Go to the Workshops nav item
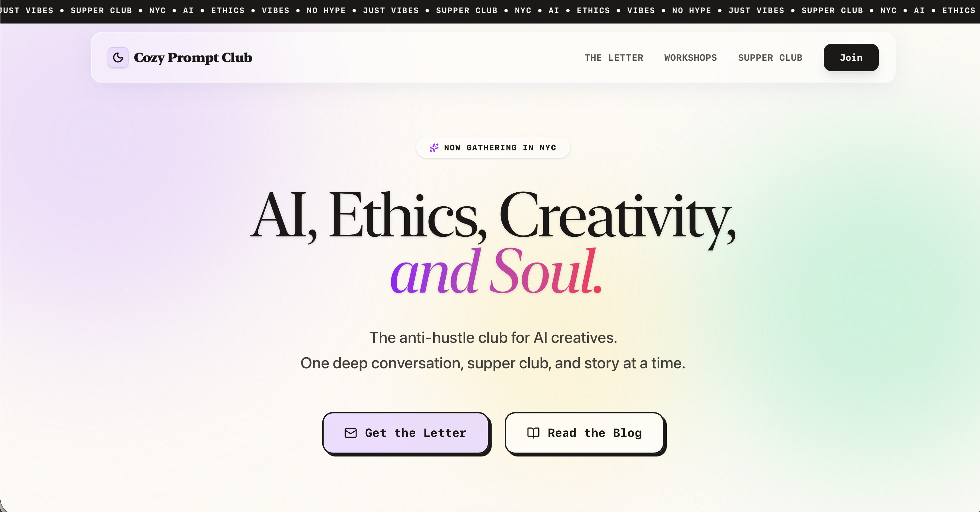The image size is (980, 512). click(x=690, y=58)
